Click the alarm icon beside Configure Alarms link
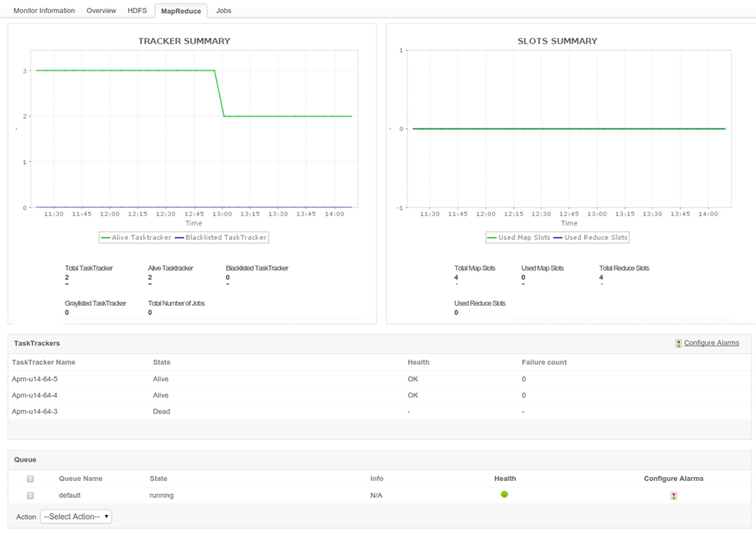Viewport: 756px width, 535px height. tap(678, 344)
